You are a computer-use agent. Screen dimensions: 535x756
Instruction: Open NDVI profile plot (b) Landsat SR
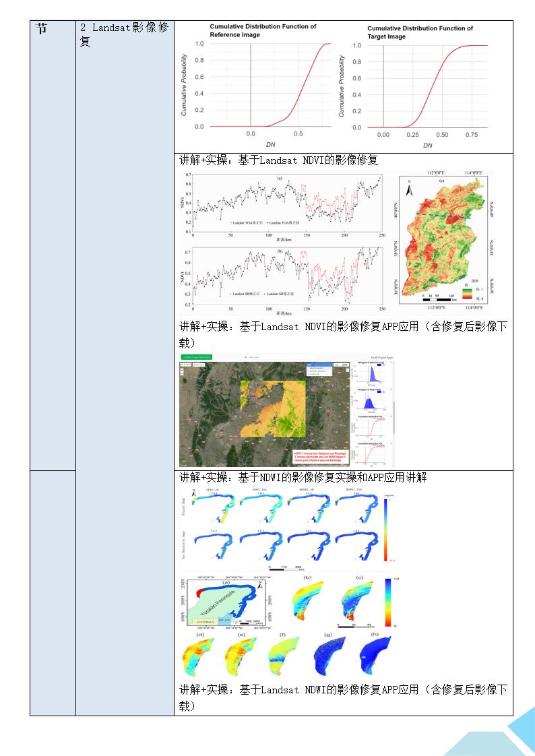pyautogui.click(x=282, y=281)
